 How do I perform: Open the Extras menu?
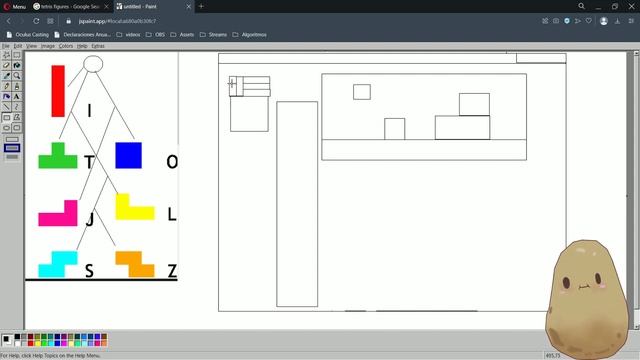98,46
